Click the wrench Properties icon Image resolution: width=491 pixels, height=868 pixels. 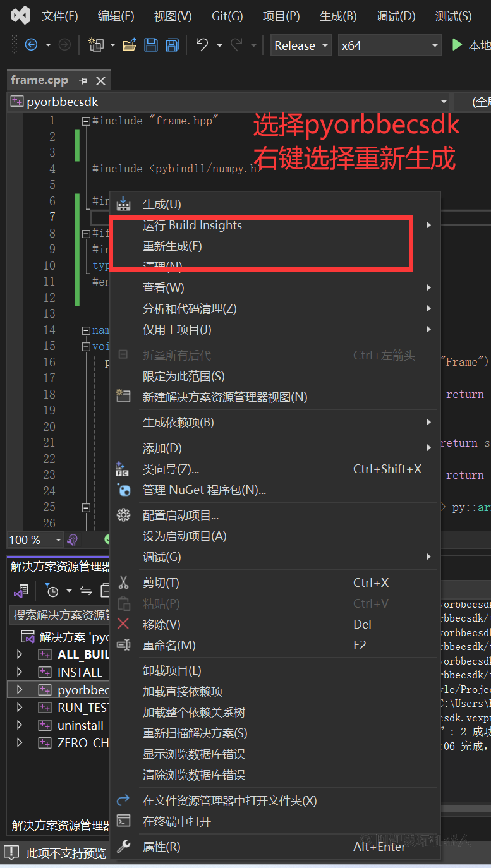tap(123, 847)
